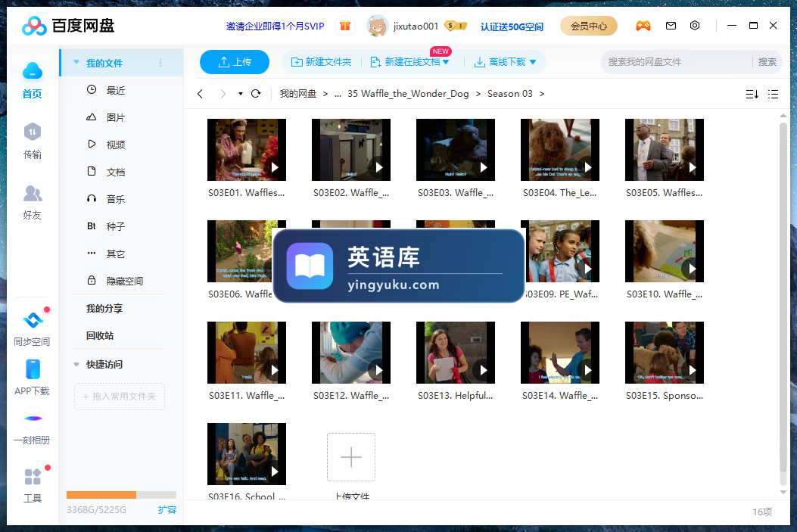The height and width of the screenshot is (532, 797).
Task: Open the 工具 tools section
Action: pos(33,485)
